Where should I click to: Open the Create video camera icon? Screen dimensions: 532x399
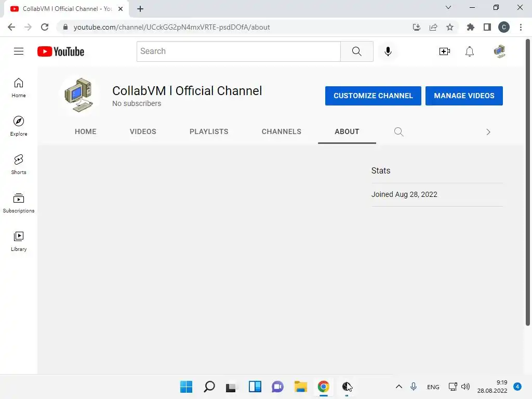click(445, 51)
